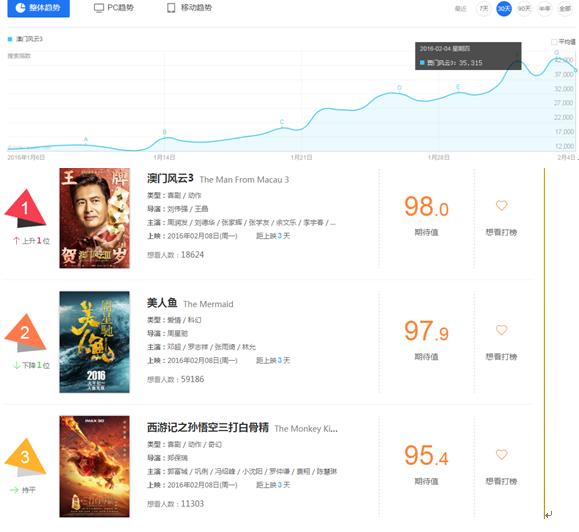Click the rank 2 triangle badge
The width and height of the screenshot is (579, 532).
25,333
